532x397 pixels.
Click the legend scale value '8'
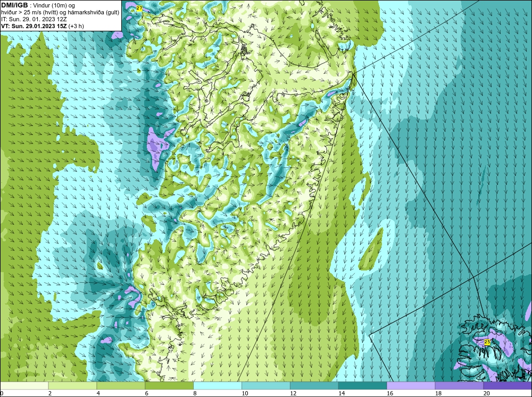pyautogui.click(x=195, y=393)
